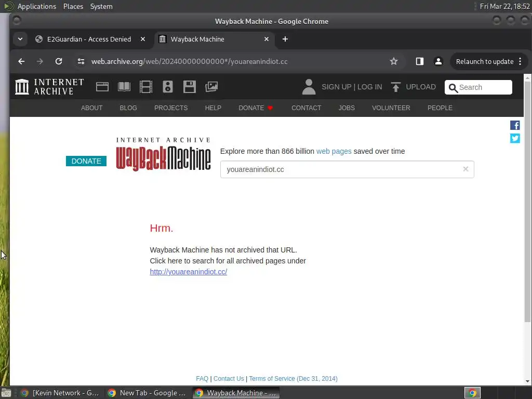The height and width of the screenshot is (399, 532).
Task: Open Chrome profile icon
Action: [438, 61]
